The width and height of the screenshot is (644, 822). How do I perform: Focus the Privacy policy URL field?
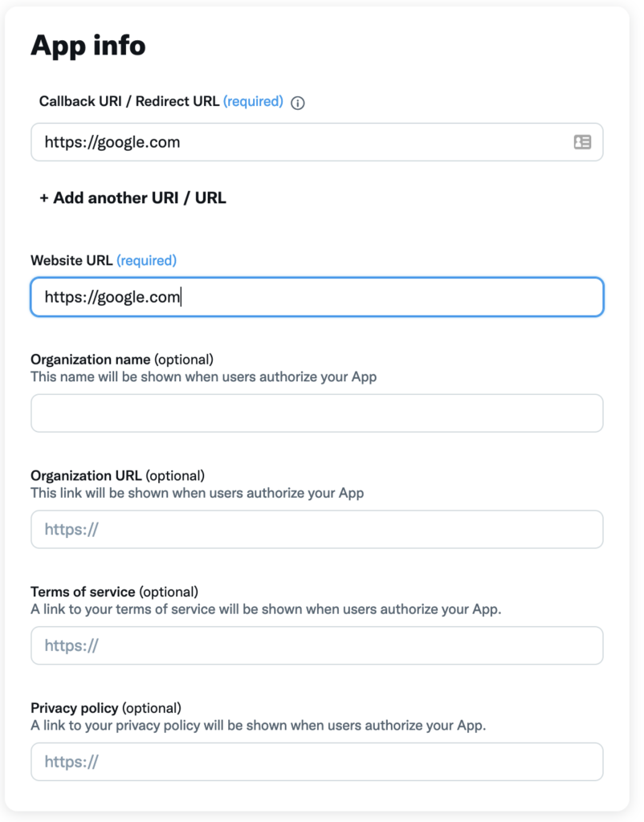click(x=316, y=762)
